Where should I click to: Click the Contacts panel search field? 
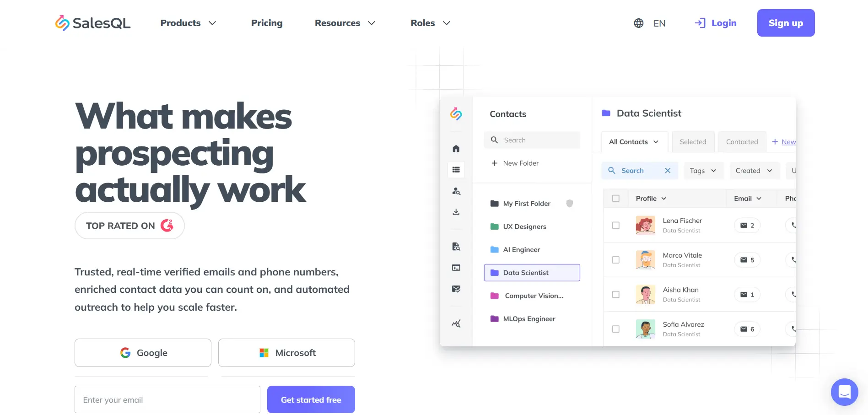[532, 140]
